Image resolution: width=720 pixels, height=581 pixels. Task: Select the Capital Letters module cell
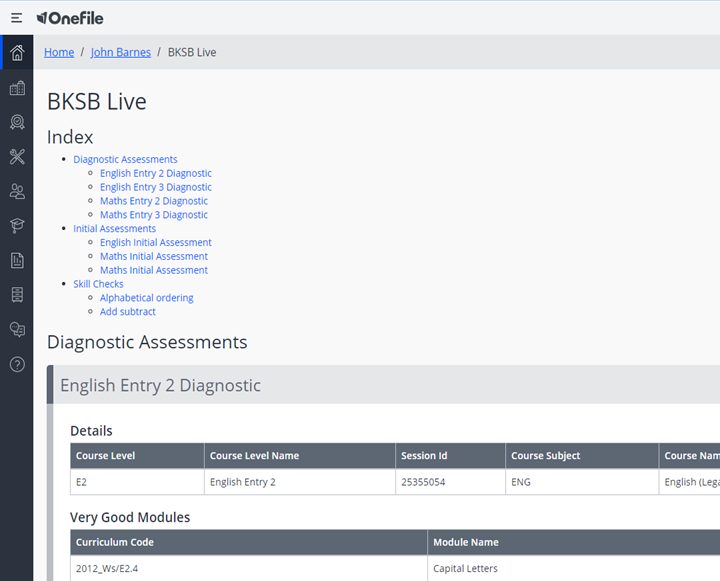(574, 568)
